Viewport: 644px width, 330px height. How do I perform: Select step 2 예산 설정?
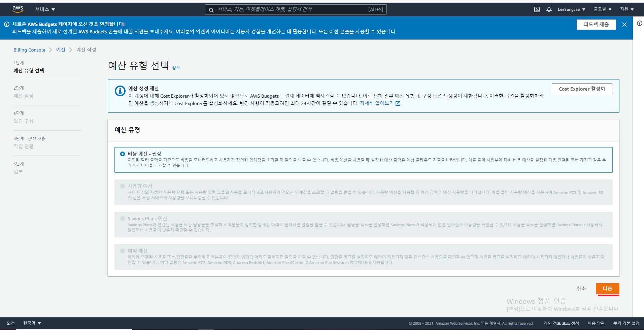(x=24, y=96)
